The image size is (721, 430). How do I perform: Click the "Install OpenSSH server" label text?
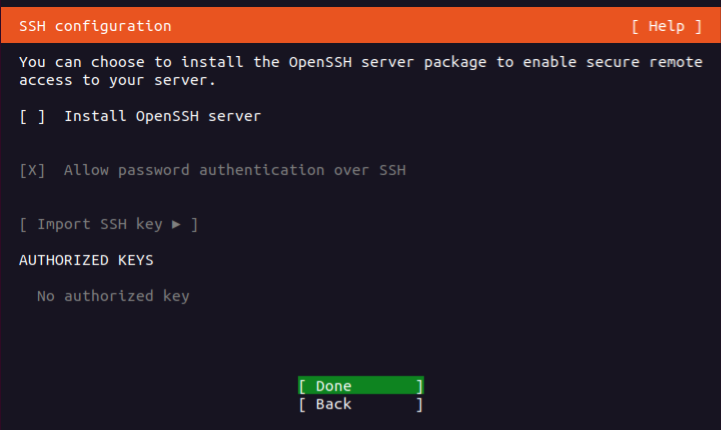pyautogui.click(x=162, y=116)
